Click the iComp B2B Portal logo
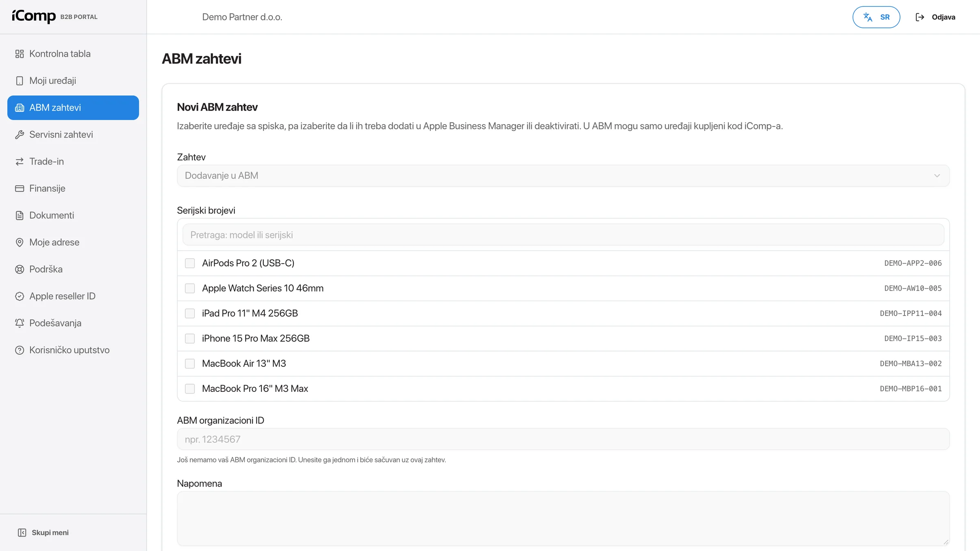Viewport: 980px width, 551px height. point(55,16)
